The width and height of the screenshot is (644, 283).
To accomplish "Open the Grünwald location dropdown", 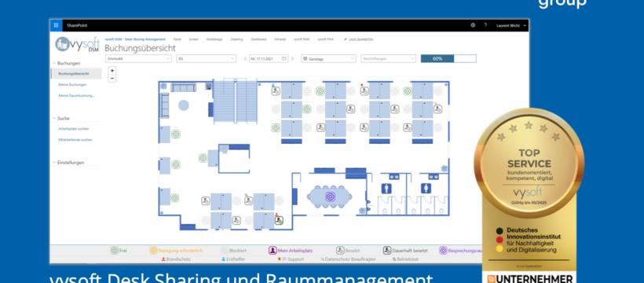I will click(x=138, y=59).
